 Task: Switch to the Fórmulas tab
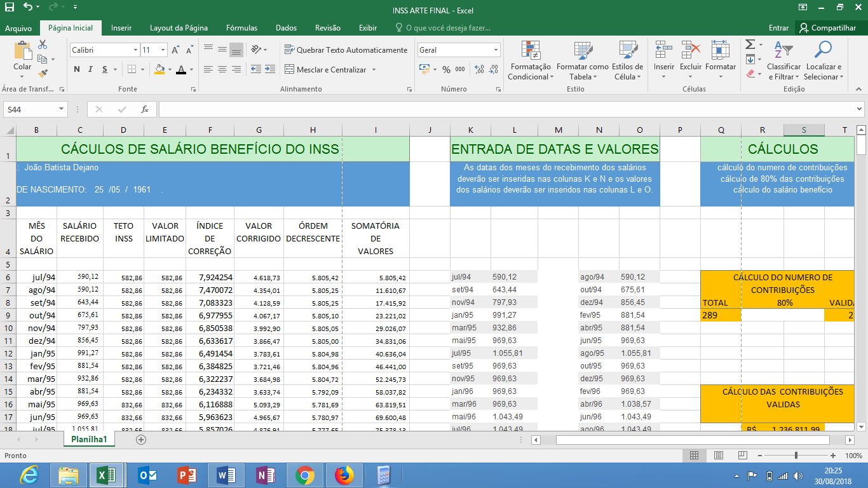pyautogui.click(x=241, y=28)
